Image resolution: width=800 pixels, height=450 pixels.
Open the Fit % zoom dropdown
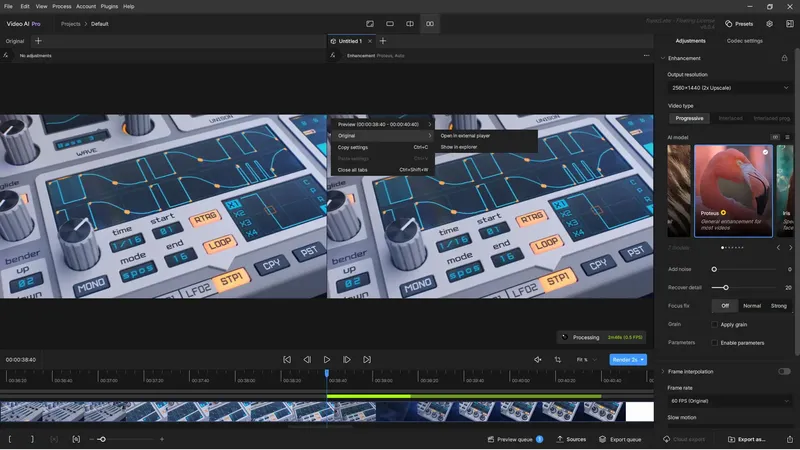point(586,360)
